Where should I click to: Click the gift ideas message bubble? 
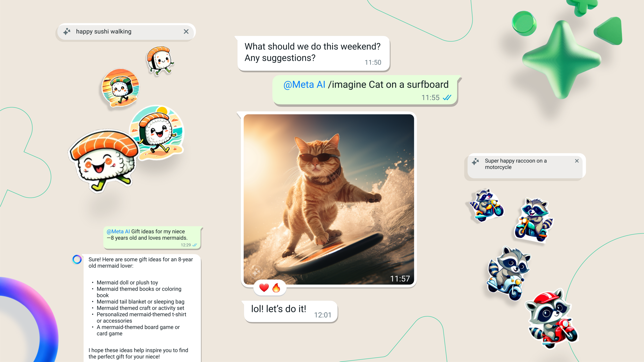(x=148, y=236)
